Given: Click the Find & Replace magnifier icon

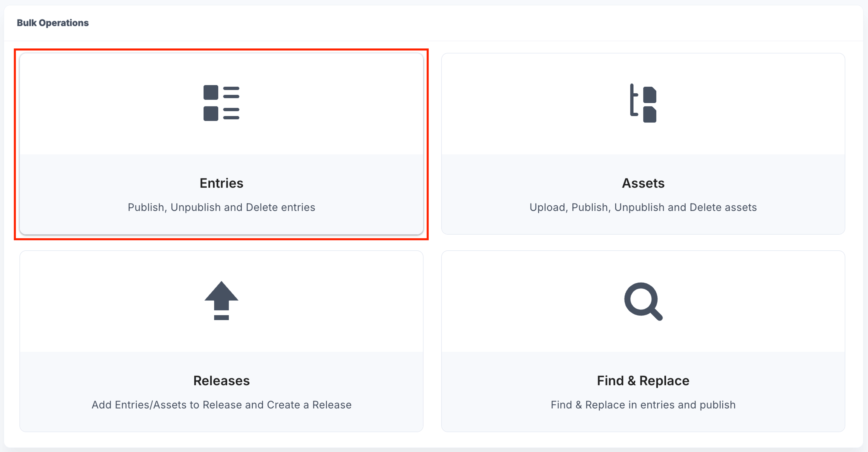Looking at the screenshot, I should click(x=643, y=301).
